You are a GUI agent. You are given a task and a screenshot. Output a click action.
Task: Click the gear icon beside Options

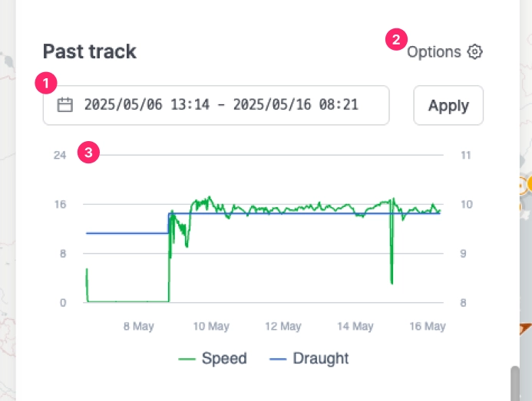pyautogui.click(x=475, y=52)
